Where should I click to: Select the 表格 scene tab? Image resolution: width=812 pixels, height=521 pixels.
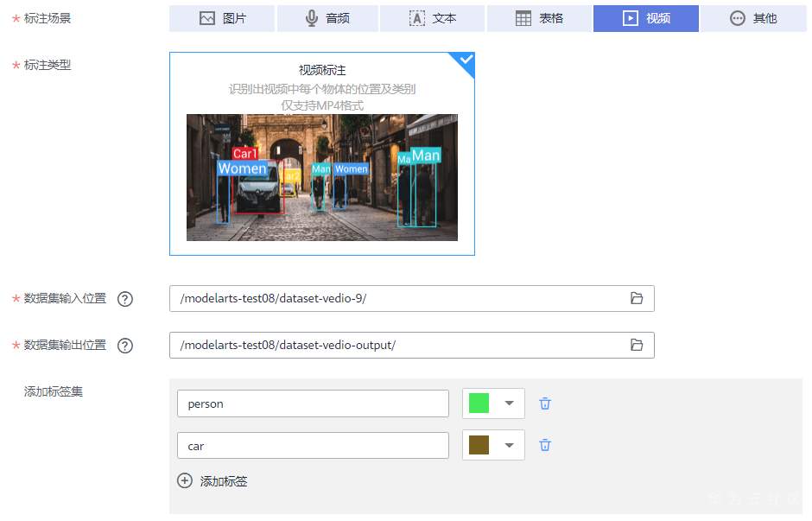coord(539,19)
